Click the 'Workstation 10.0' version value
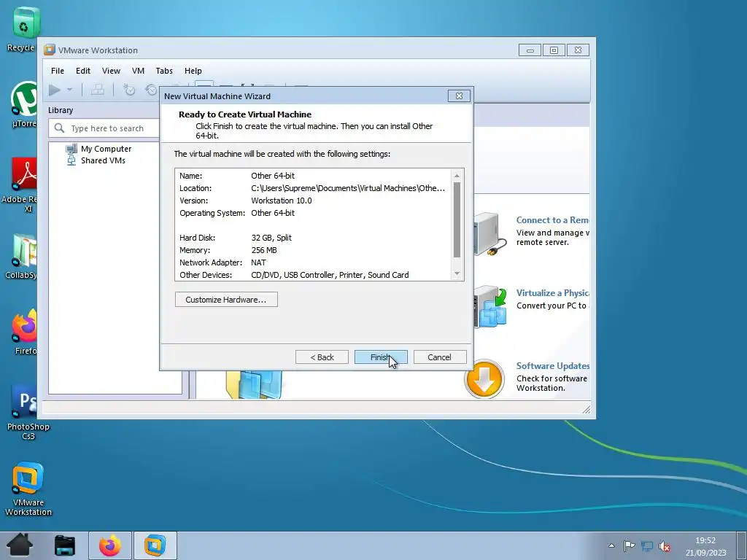The width and height of the screenshot is (747, 560). [x=281, y=201]
